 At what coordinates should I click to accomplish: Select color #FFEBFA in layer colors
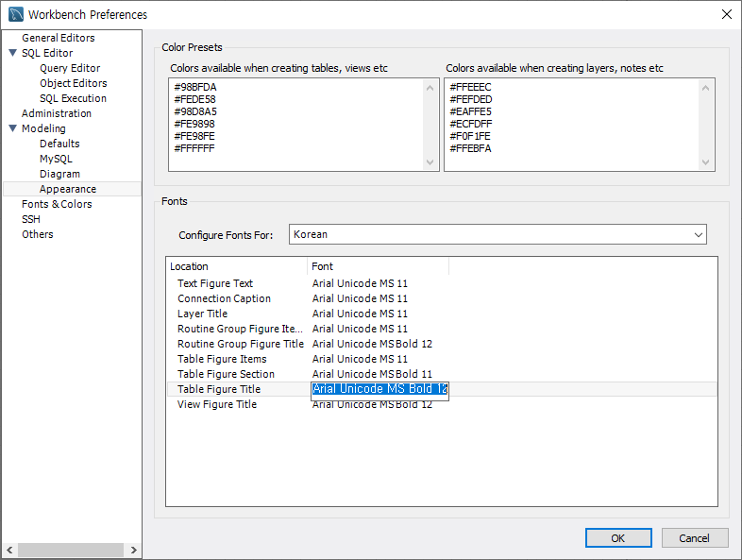tap(470, 149)
